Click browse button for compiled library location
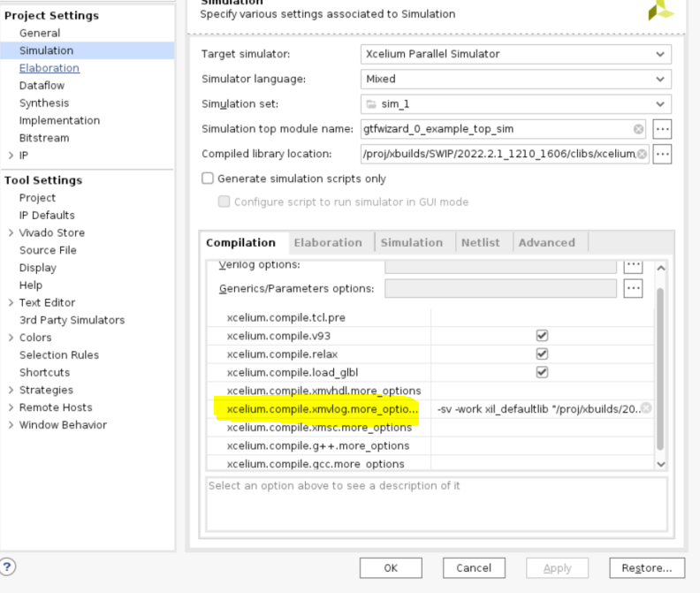Image resolution: width=700 pixels, height=593 pixels. (x=662, y=155)
